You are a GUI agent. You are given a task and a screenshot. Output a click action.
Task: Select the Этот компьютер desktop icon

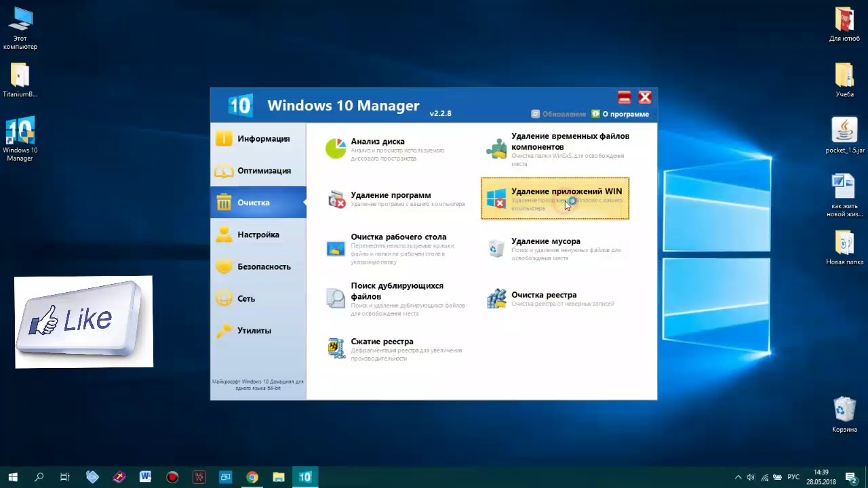click(20, 28)
